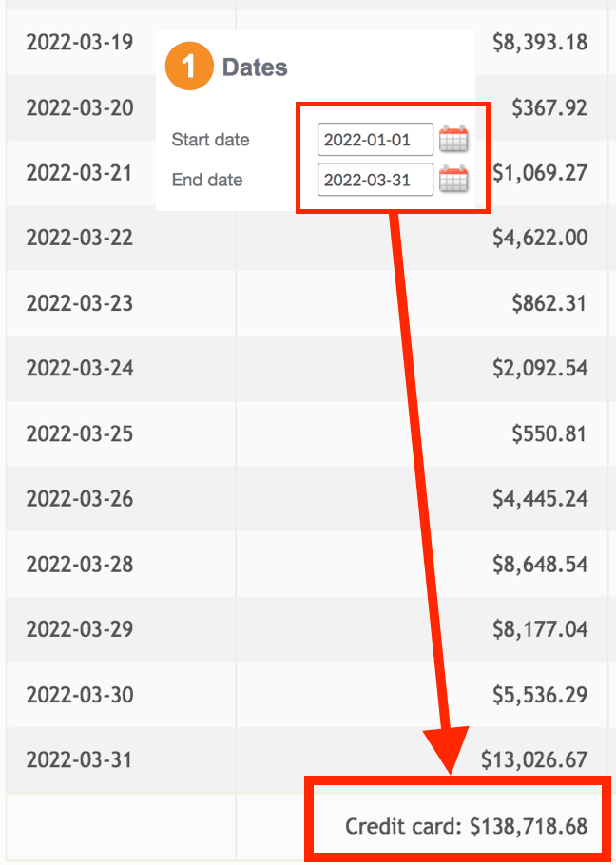Select the 2022-03-24 row date
This screenshot has width=616, height=865.
tap(80, 368)
